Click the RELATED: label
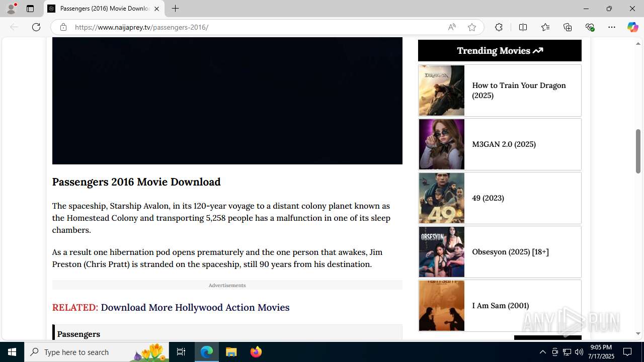Viewport: 644px width, 362px height. [75, 307]
